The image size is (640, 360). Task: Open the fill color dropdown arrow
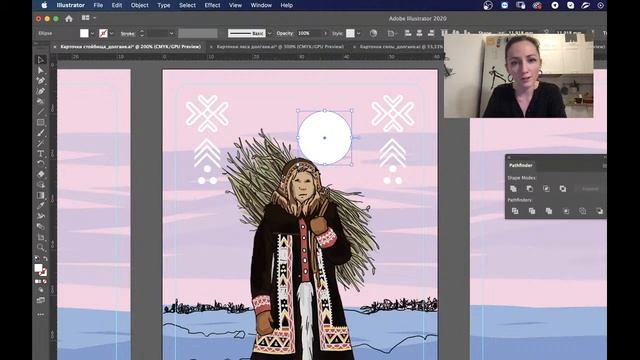[x=92, y=33]
